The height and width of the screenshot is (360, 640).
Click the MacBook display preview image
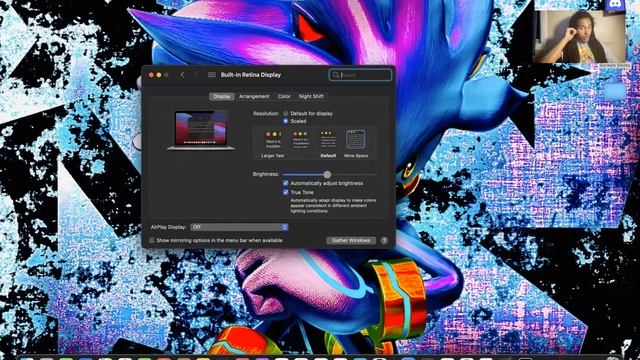coord(201,131)
